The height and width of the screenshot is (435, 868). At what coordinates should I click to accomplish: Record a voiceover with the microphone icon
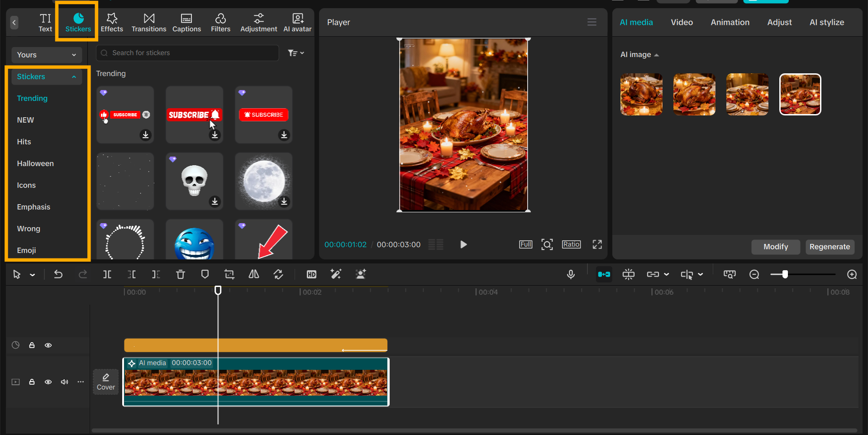point(571,274)
